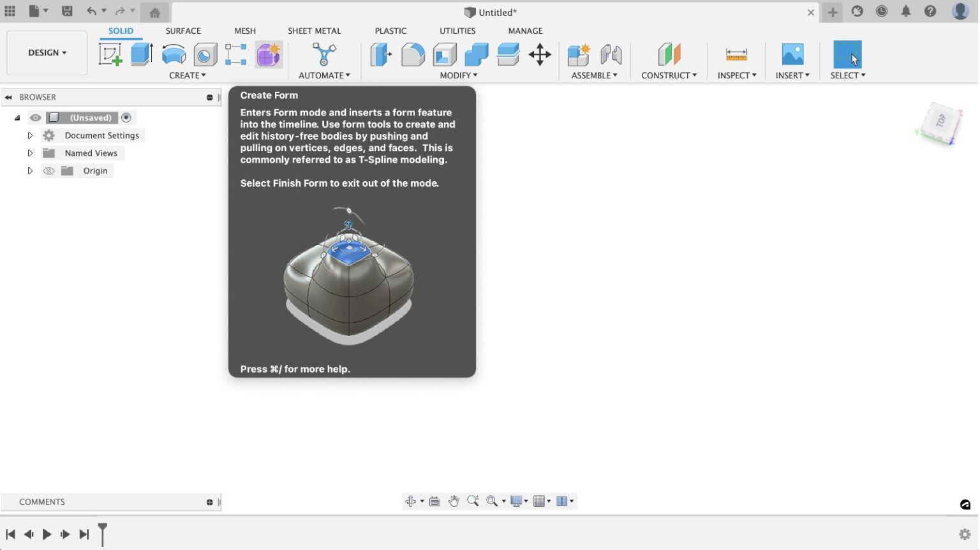Open the Automate tool icon

pos(323,56)
